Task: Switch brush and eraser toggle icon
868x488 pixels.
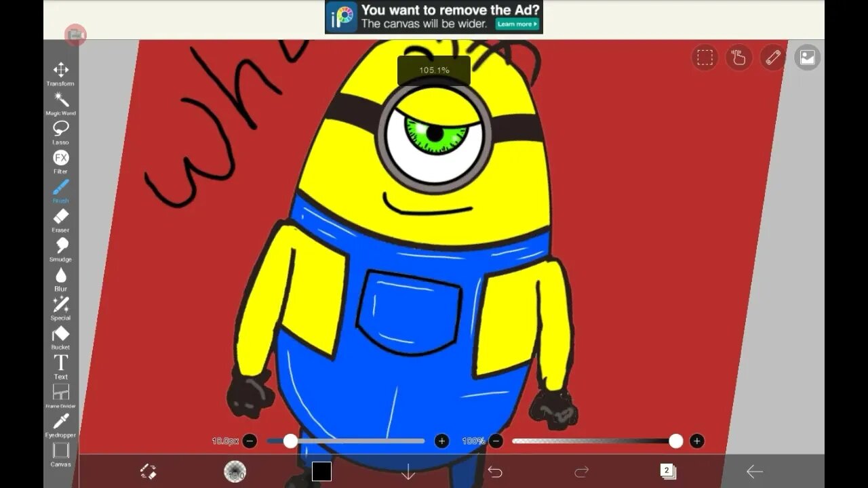Action: coord(149,471)
